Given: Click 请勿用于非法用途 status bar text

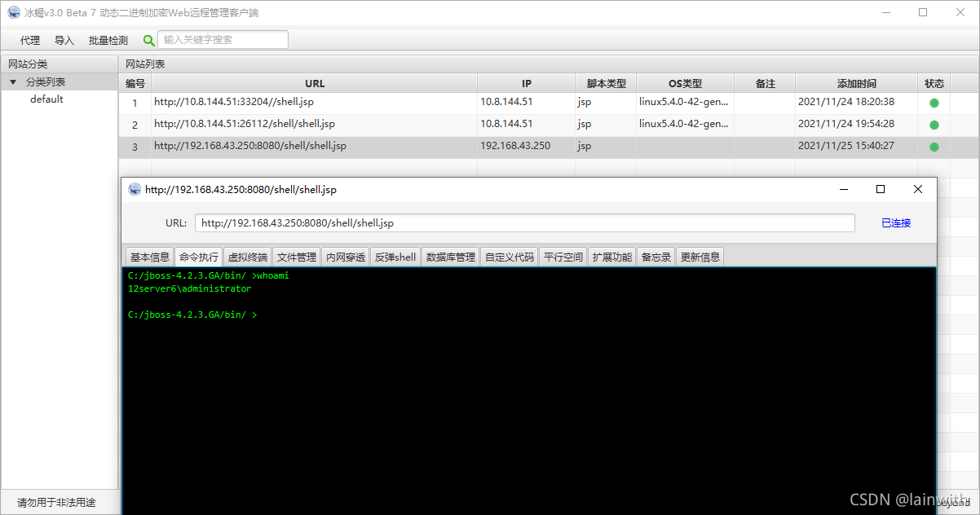Looking at the screenshot, I should 56,503.
